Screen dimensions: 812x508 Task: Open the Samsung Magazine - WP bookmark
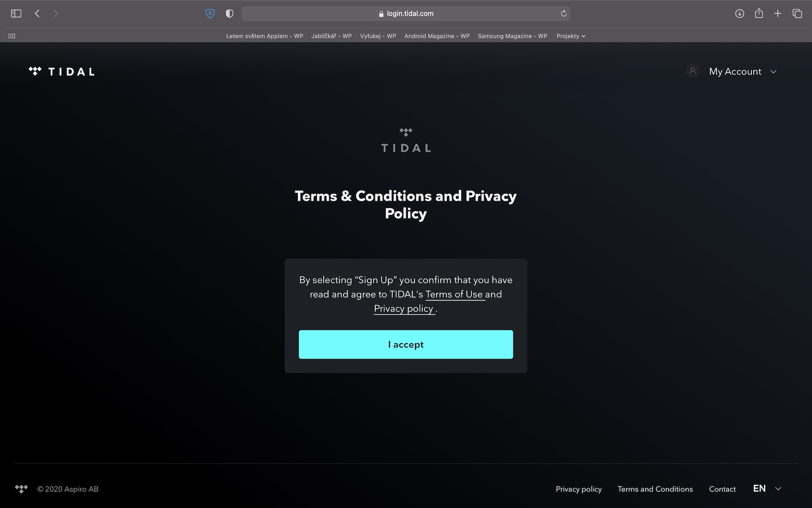[x=512, y=36]
